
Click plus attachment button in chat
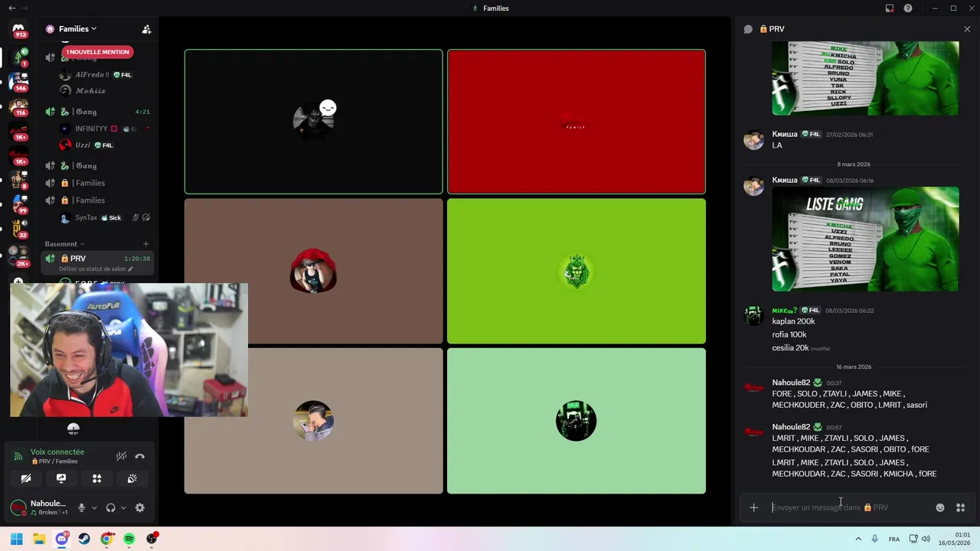754,507
